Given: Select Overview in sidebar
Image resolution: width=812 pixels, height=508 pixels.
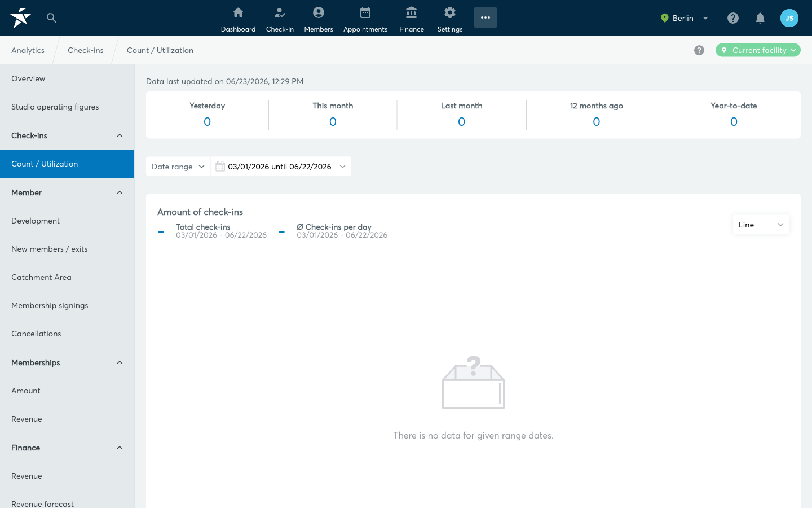Looking at the screenshot, I should [67, 78].
